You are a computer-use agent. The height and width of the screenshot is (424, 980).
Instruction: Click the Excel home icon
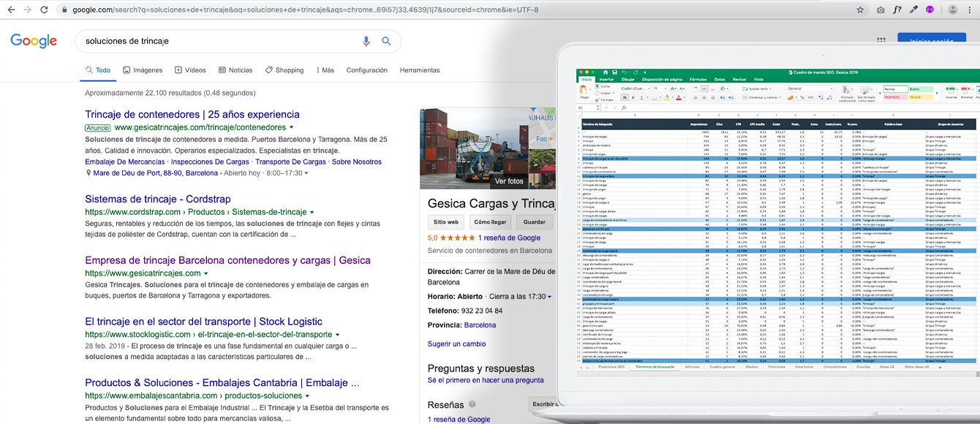click(x=606, y=72)
